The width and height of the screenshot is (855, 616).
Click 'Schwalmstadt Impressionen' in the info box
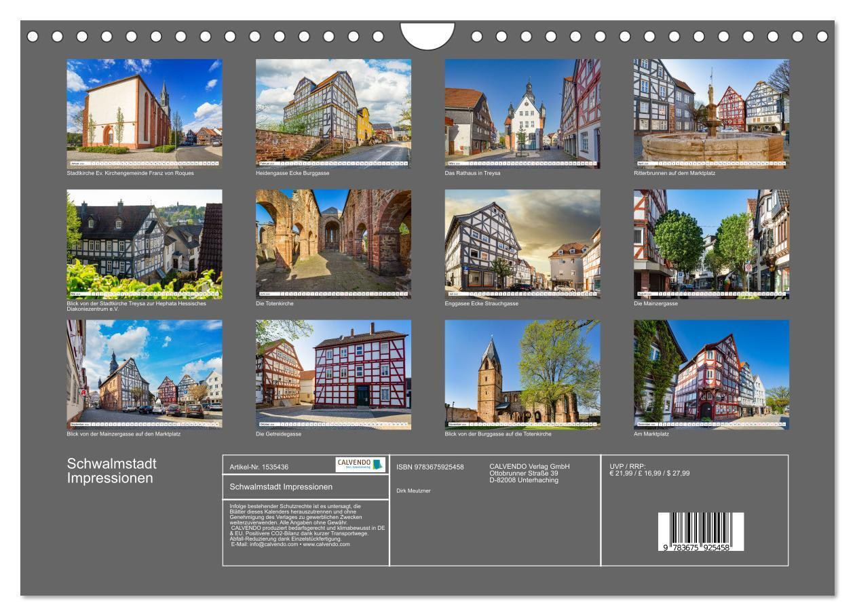click(x=281, y=487)
